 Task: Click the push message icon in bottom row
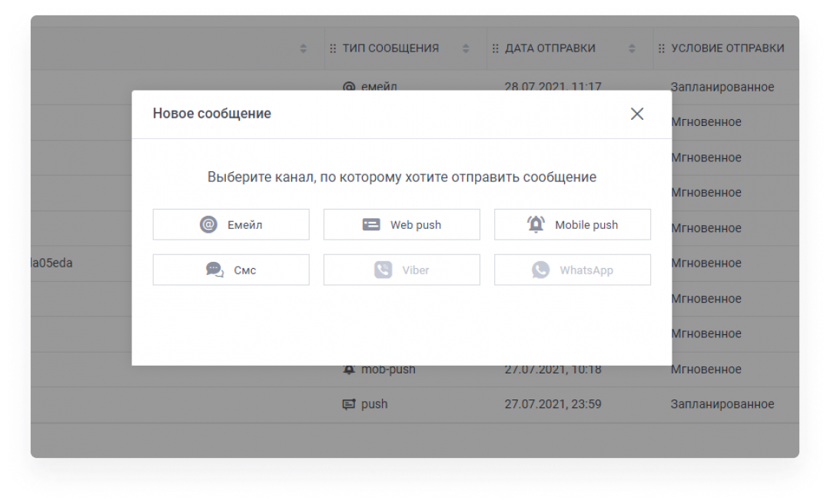coord(348,404)
